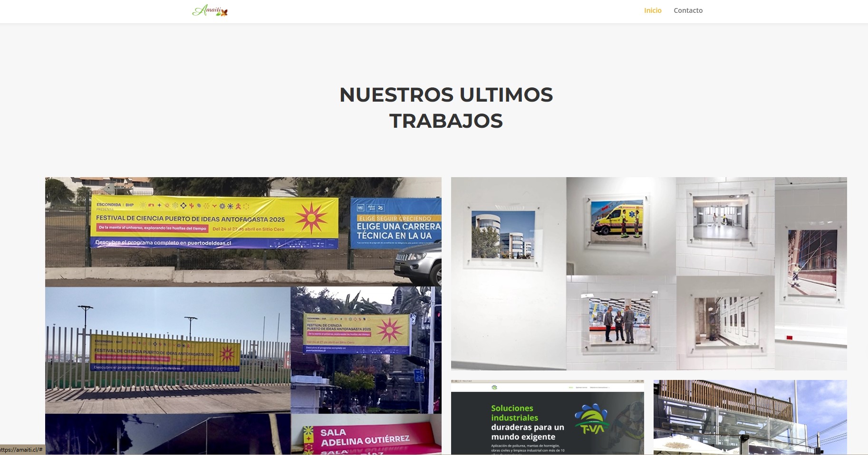868x455 pixels.
Task: Go to the Contacto page
Action: tap(688, 10)
